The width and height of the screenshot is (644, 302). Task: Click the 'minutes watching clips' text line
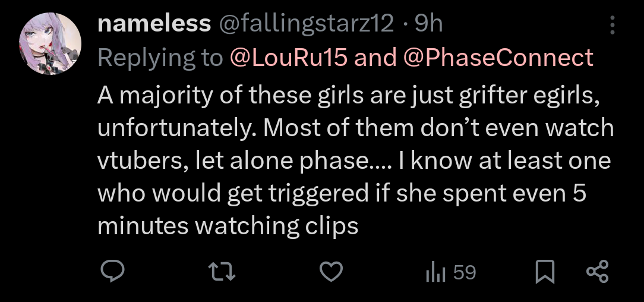228,225
